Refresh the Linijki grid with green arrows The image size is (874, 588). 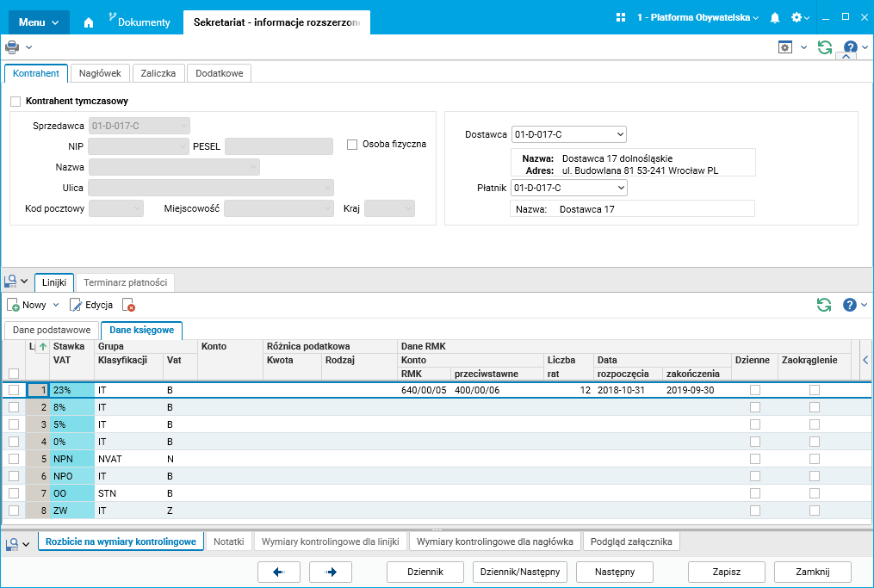pyautogui.click(x=824, y=305)
